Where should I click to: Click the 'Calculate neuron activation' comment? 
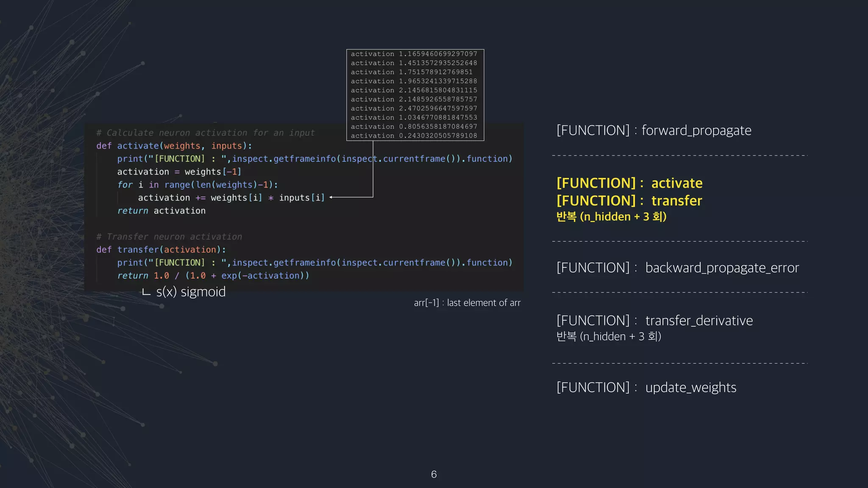click(206, 133)
